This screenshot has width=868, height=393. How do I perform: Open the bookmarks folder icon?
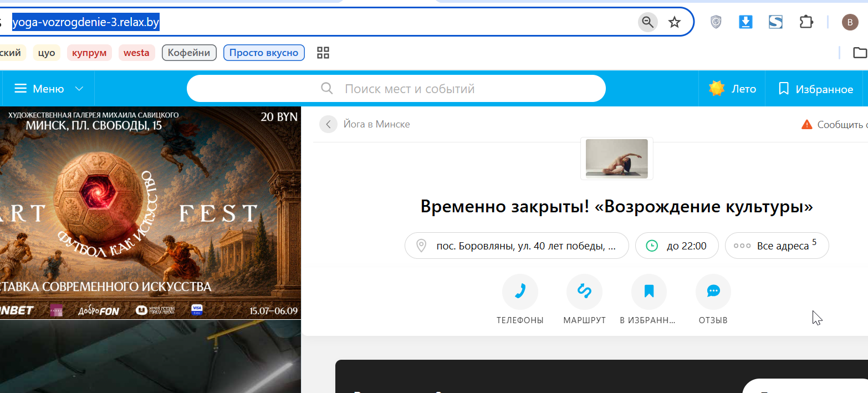[x=860, y=53]
